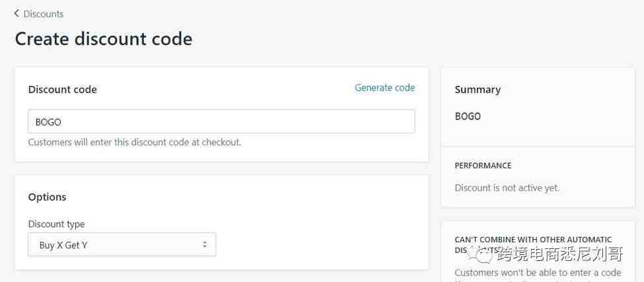Image resolution: width=644 pixels, height=282 pixels.
Task: Focus the BOGO discount code field
Action: click(221, 121)
